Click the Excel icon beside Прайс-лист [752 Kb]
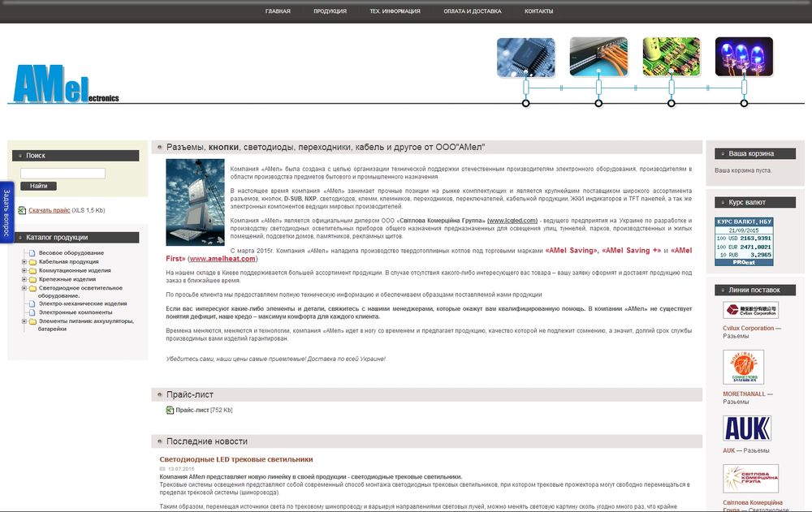This screenshot has height=512, width=812. coord(170,410)
